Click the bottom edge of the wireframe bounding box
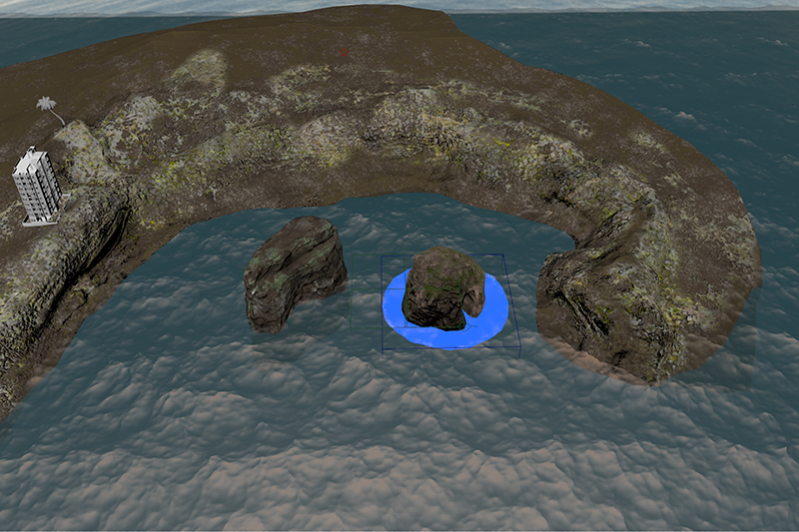The image size is (799, 532). pos(451,350)
